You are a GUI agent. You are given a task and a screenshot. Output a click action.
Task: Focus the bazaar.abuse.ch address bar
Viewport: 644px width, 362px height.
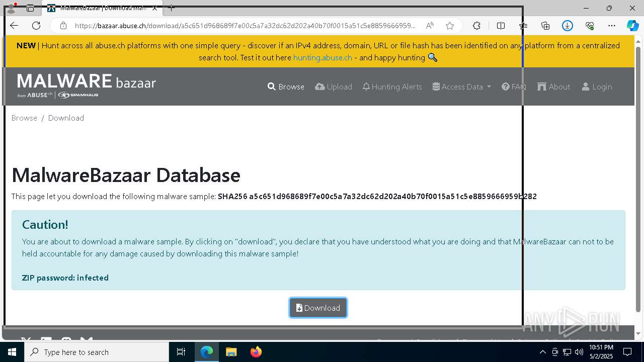[246, 26]
